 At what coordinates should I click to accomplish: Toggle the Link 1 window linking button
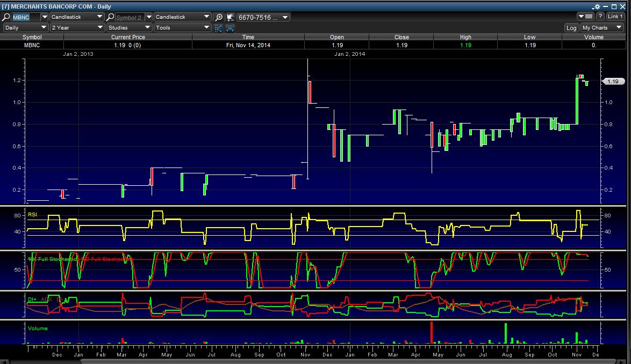point(615,17)
